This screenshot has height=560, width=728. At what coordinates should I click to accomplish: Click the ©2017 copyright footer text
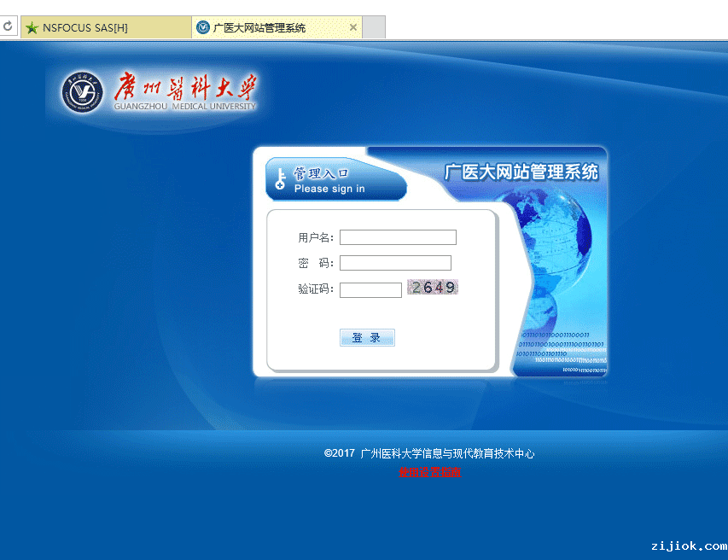(x=428, y=454)
